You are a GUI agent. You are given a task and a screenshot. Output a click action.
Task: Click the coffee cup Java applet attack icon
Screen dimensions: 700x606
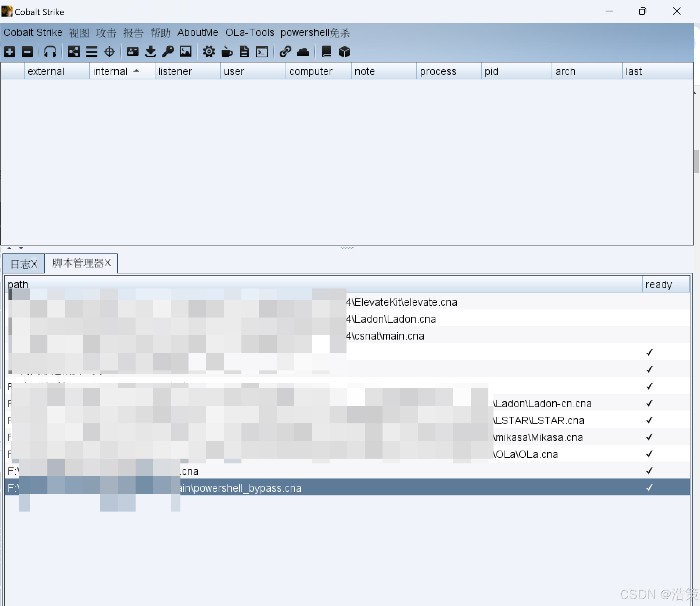[x=227, y=52]
